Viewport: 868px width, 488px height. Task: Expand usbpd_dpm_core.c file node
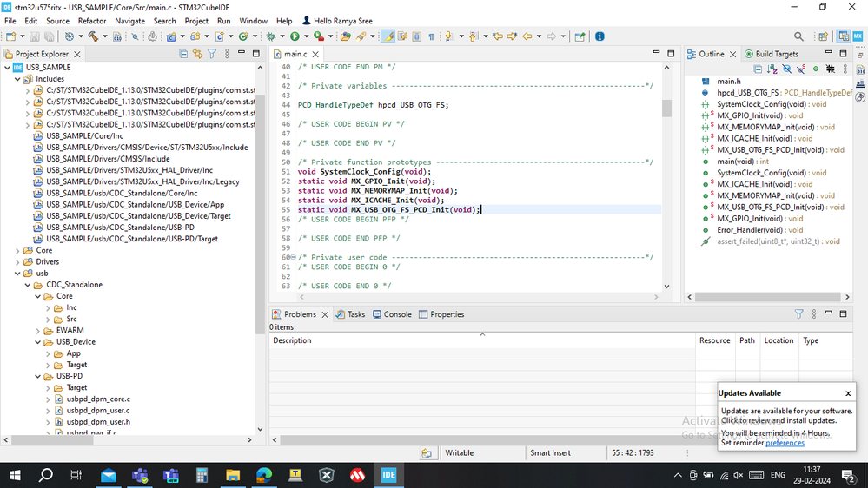(48, 399)
